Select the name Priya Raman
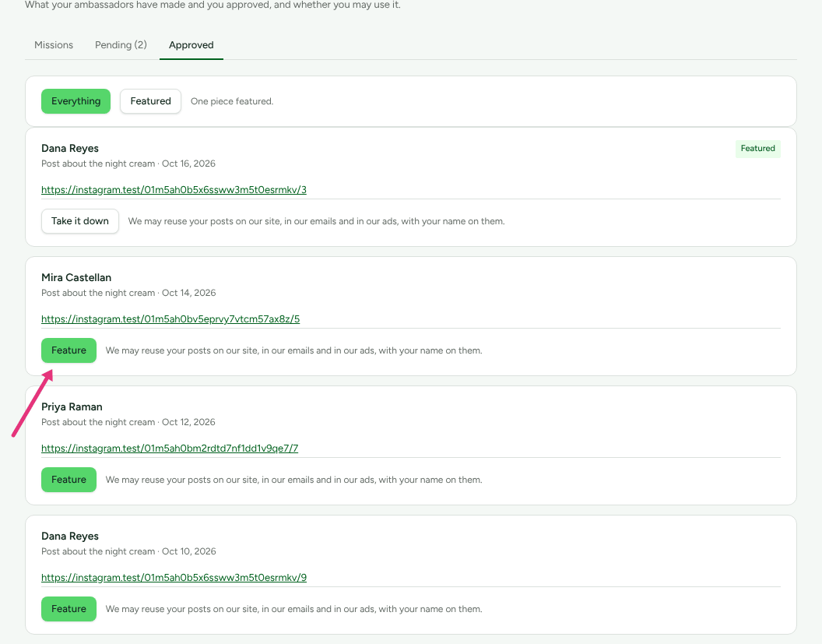The height and width of the screenshot is (644, 822). (x=72, y=407)
